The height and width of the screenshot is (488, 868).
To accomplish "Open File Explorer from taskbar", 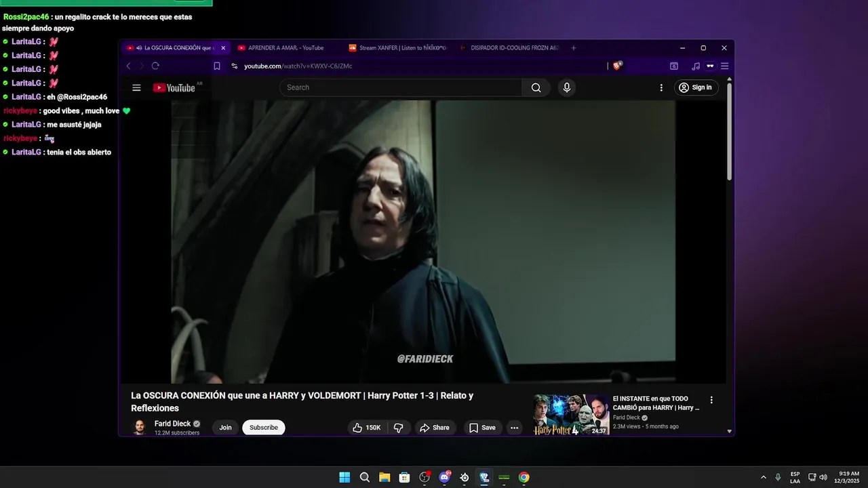I will tap(384, 477).
